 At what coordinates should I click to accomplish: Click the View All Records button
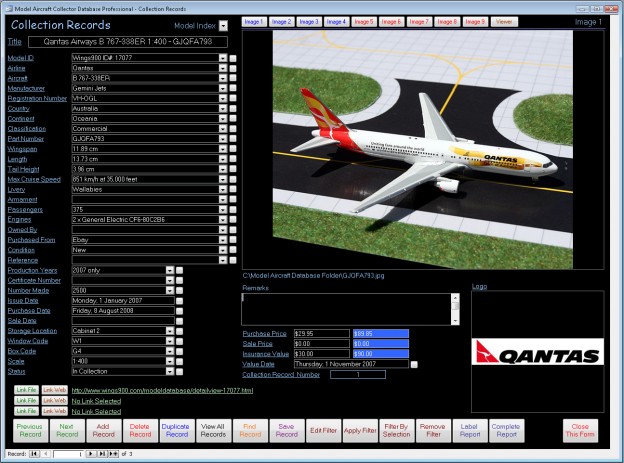click(213, 430)
